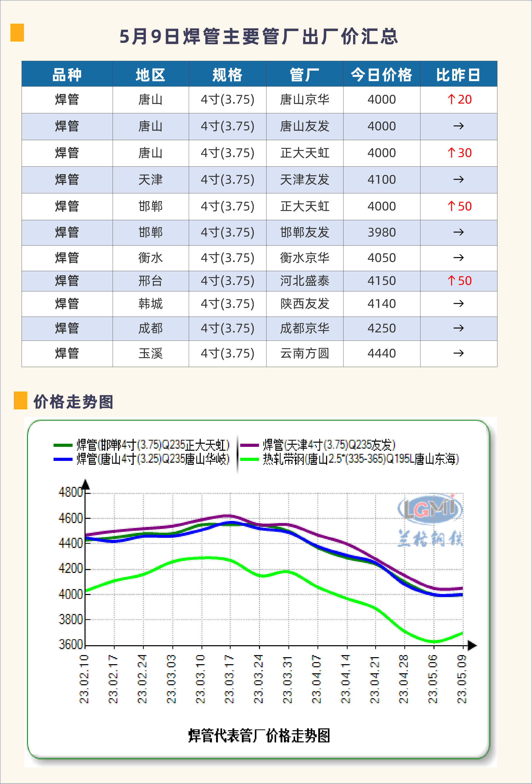
Task: Click the 4440 price cell for 云南方圆
Action: 381,353
